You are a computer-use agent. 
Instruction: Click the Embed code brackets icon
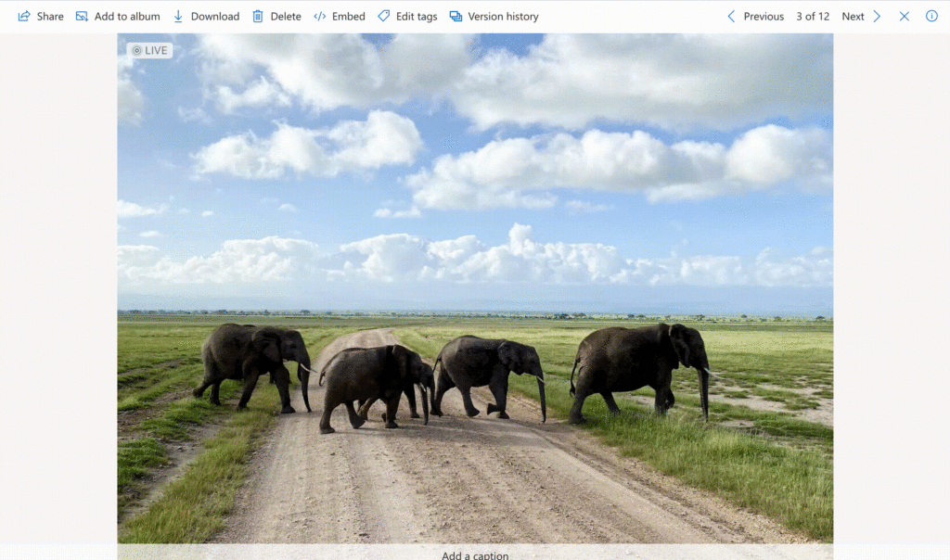click(x=320, y=17)
